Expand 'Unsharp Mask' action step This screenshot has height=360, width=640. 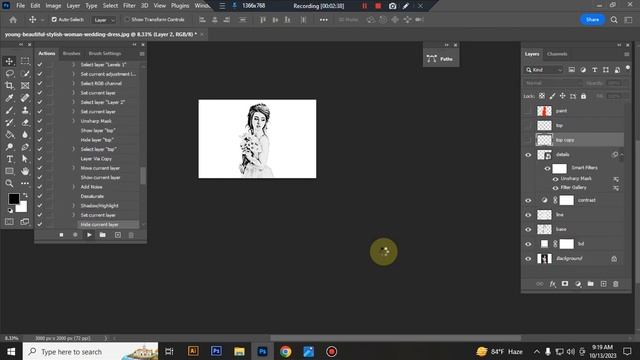[x=74, y=121]
